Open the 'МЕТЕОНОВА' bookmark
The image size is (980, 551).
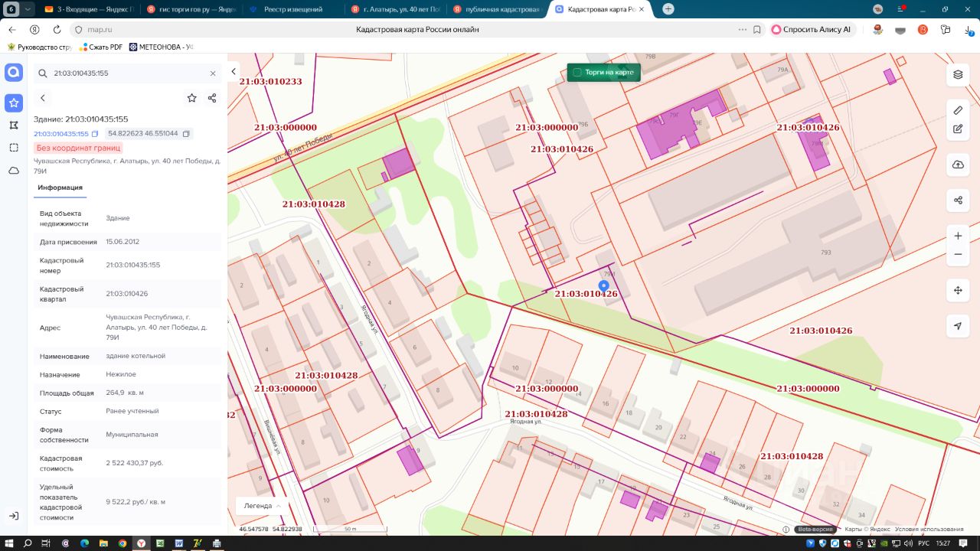(x=162, y=47)
